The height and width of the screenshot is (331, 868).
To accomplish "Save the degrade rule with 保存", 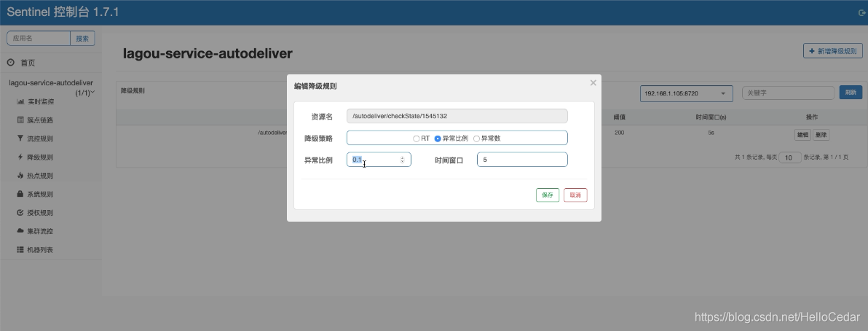I will point(548,195).
